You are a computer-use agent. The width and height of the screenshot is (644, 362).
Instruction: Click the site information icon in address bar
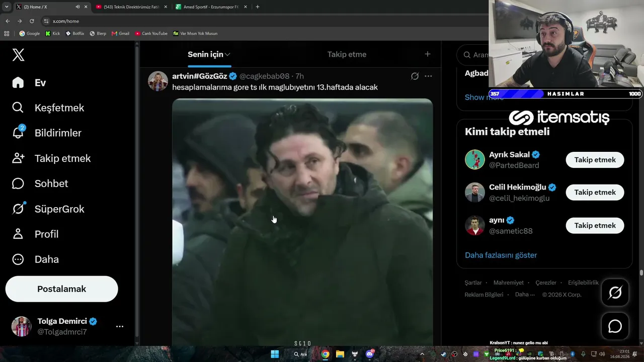click(x=46, y=21)
